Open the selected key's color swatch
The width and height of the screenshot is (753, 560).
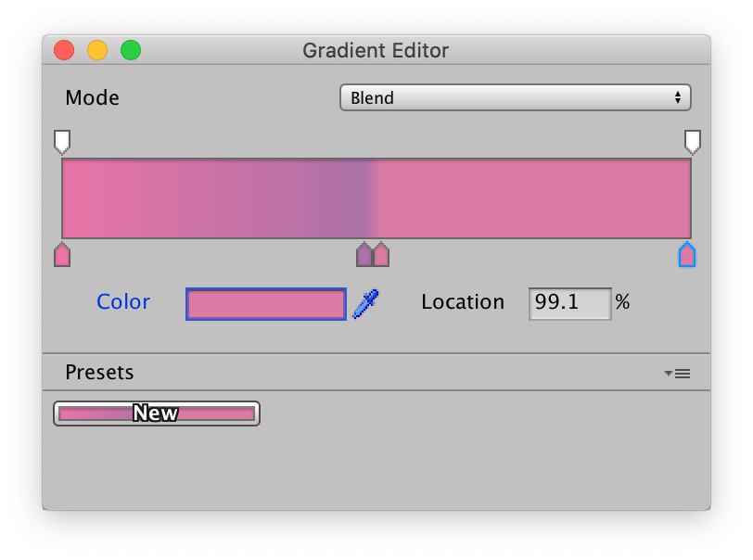266,302
